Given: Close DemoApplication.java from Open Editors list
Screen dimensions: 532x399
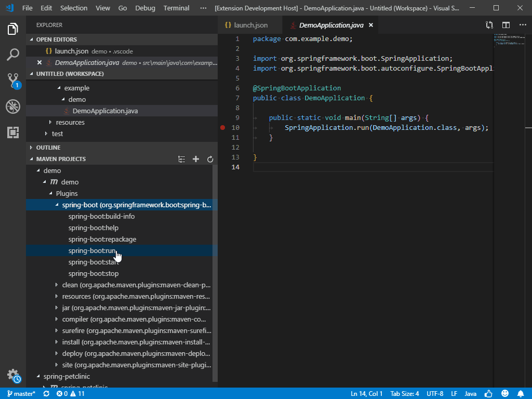Looking at the screenshot, I should click(39, 62).
